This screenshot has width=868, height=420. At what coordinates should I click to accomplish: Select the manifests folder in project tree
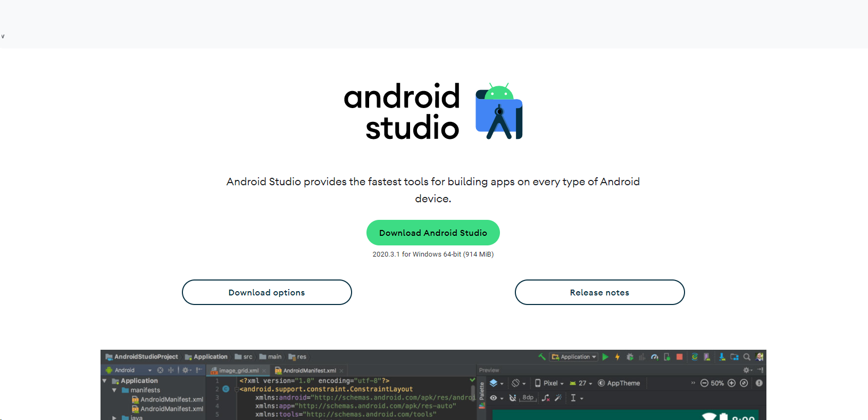pyautogui.click(x=141, y=390)
